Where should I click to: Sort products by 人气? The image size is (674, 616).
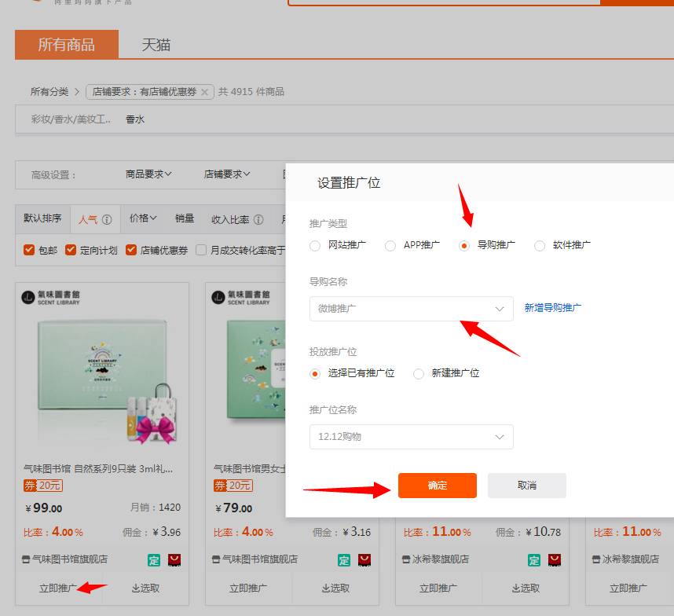point(88,220)
